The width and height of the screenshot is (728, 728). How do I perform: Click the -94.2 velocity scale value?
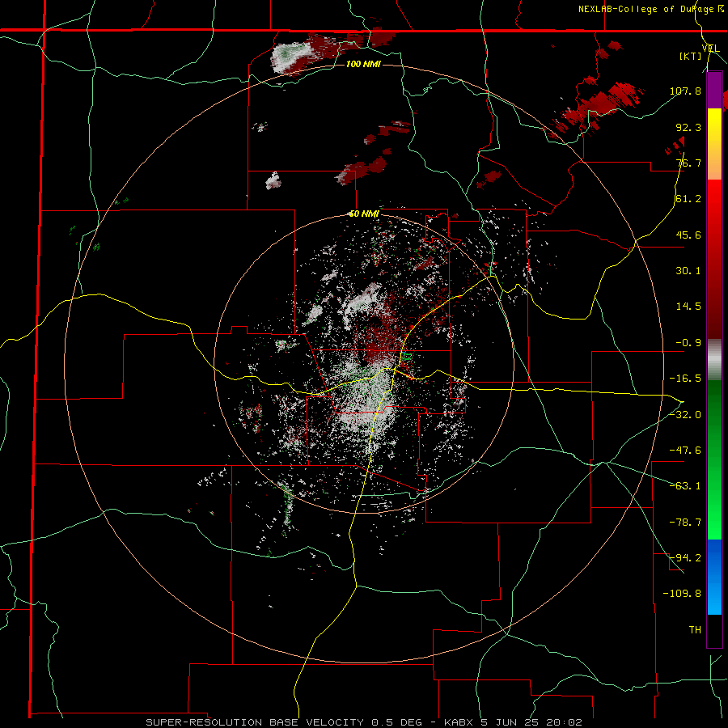pos(685,558)
